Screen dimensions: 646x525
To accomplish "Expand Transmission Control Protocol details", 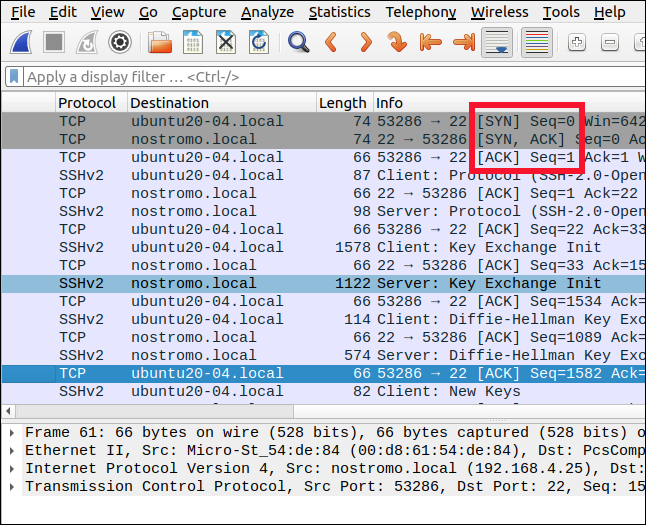I will click(x=11, y=486).
